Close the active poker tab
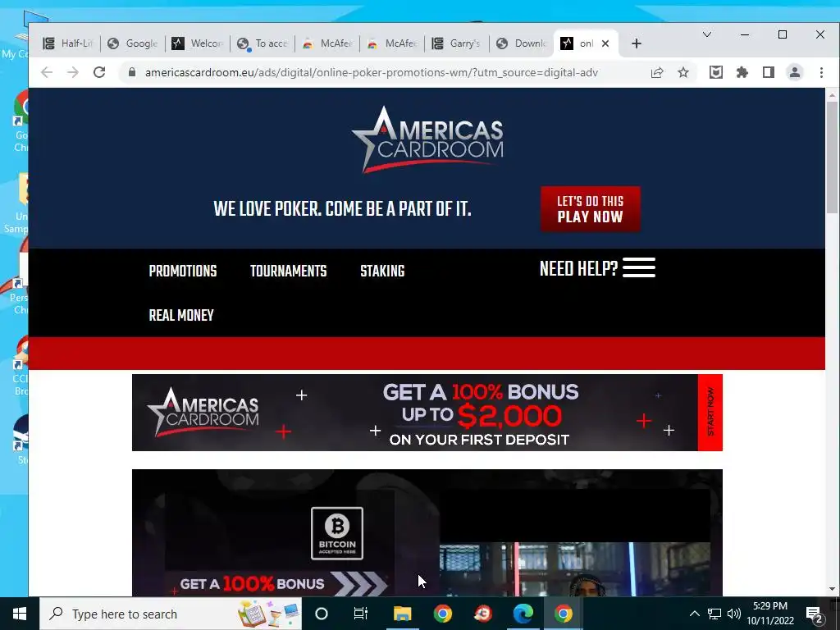Viewport: 840px width, 630px height. pyautogui.click(x=605, y=43)
